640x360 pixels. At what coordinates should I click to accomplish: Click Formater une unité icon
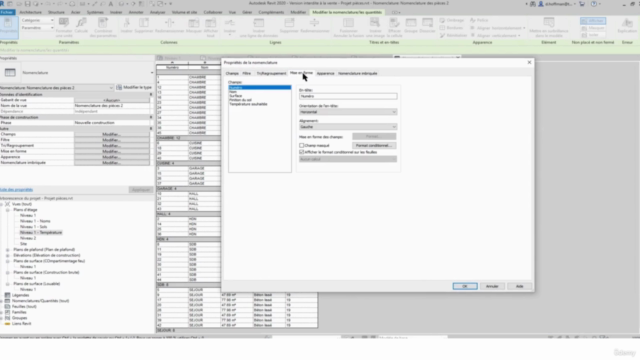coord(64,27)
